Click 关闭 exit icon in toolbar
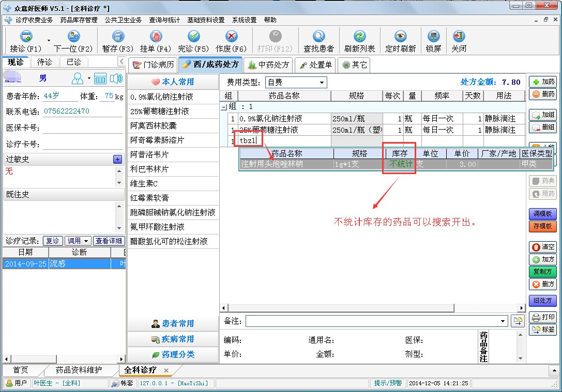Viewport: 562px width, 392px height. click(x=459, y=36)
